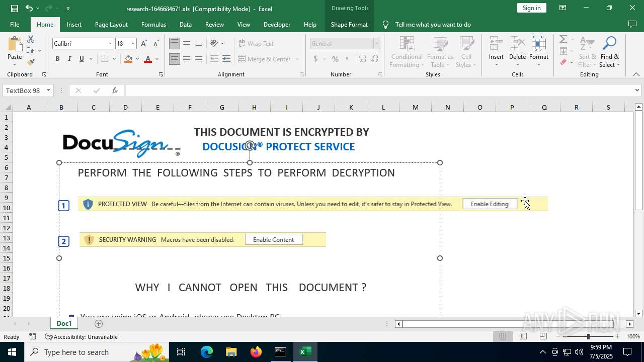Apply the fill color bucket

tap(128, 59)
